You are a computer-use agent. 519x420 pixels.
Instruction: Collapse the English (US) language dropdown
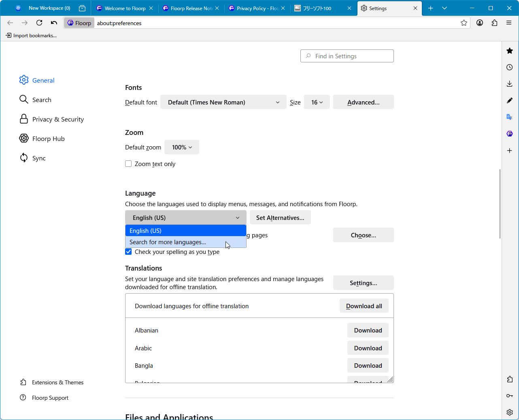click(186, 217)
